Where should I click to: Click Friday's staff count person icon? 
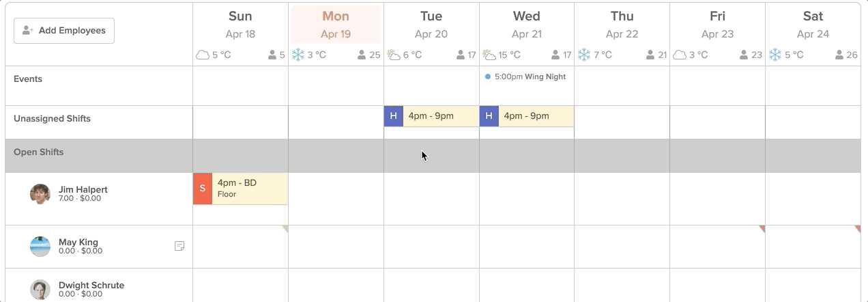tap(743, 55)
